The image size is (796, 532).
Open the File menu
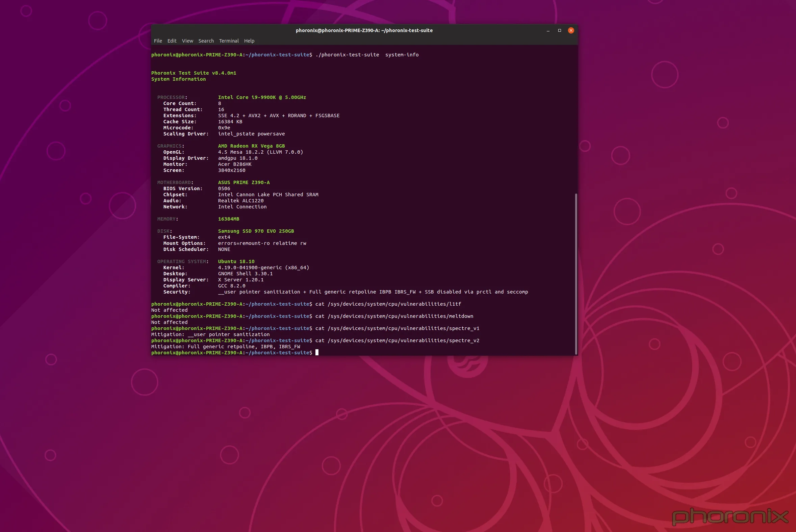pos(158,41)
